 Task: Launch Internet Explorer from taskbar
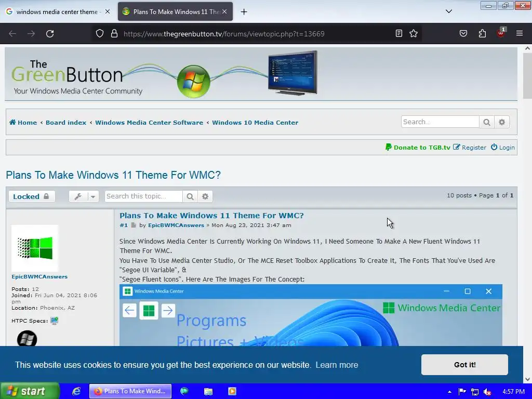tap(76, 391)
